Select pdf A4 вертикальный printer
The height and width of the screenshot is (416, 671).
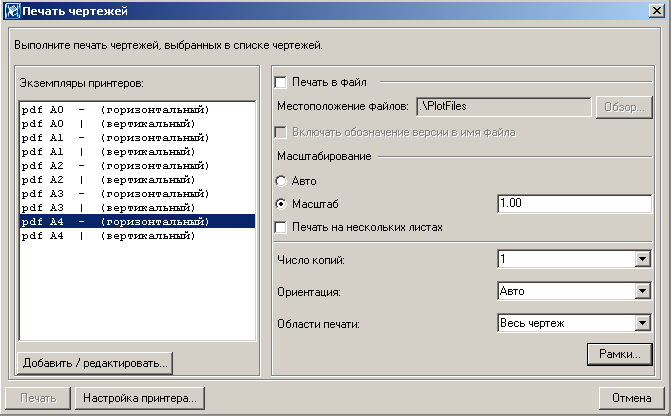point(138,236)
